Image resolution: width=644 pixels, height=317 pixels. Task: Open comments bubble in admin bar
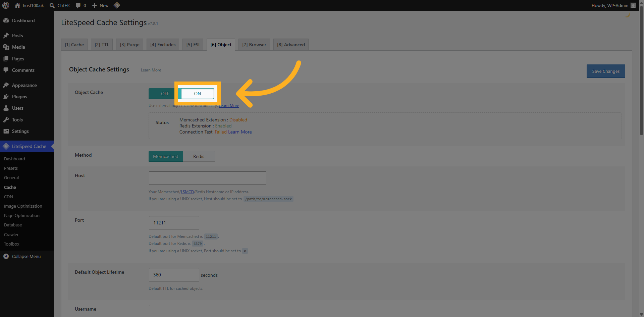[x=78, y=5]
